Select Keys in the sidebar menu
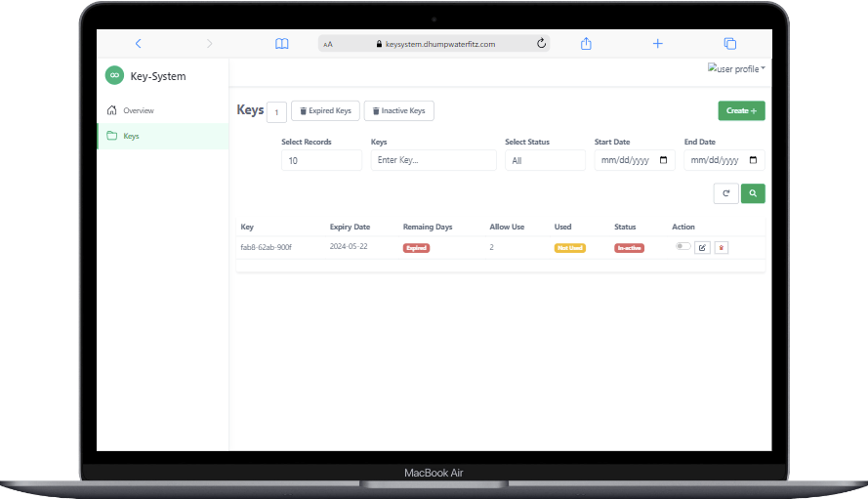Viewport: 868px width, 499px height. [131, 136]
